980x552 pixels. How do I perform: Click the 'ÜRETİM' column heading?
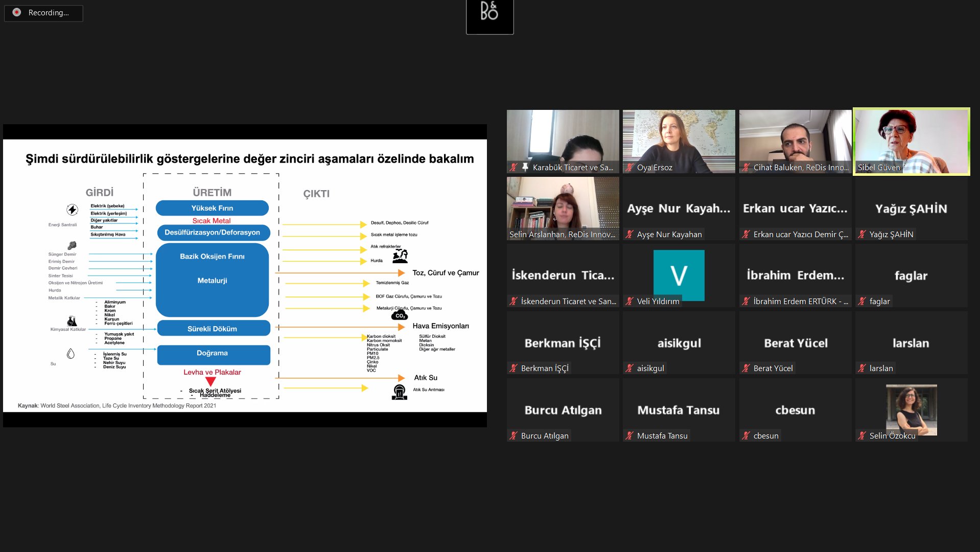(x=212, y=193)
